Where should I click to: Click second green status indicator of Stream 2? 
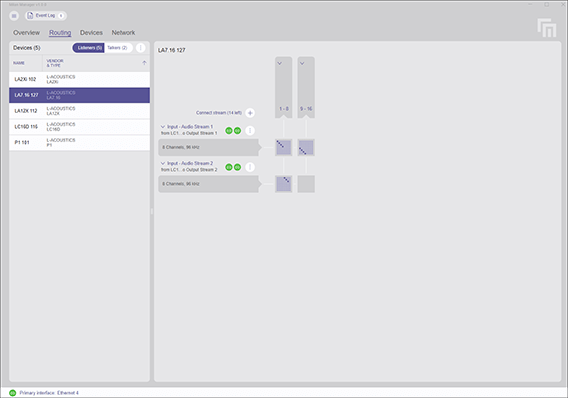pyautogui.click(x=237, y=167)
